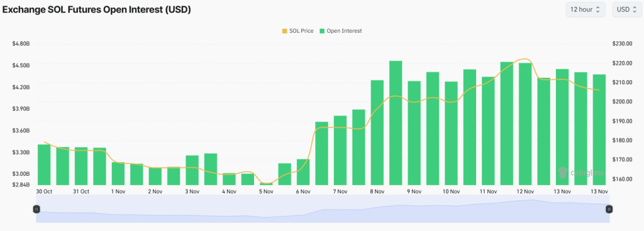Viewport: 644px width, 231px height.
Task: Click the '31 Oct' date axis label
Action: pyautogui.click(x=81, y=191)
